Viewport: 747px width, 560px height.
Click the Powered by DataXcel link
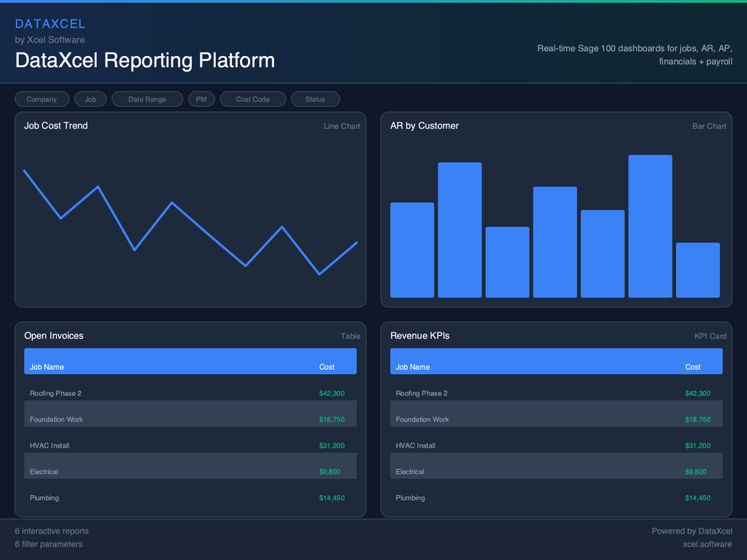click(x=692, y=531)
